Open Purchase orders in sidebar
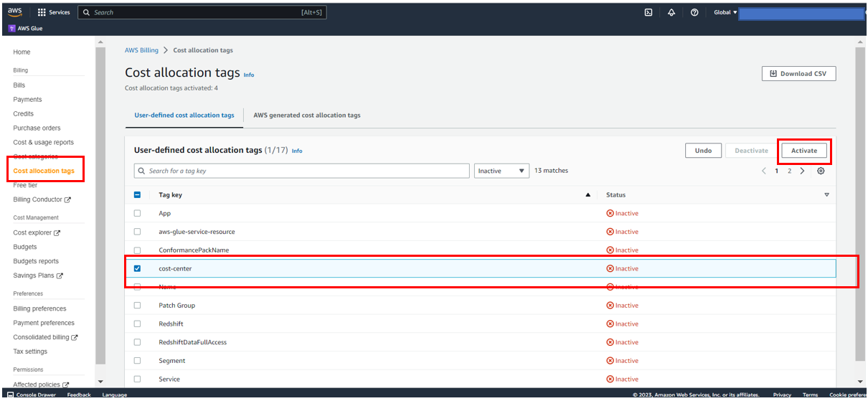The width and height of the screenshot is (868, 401). pos(37,128)
